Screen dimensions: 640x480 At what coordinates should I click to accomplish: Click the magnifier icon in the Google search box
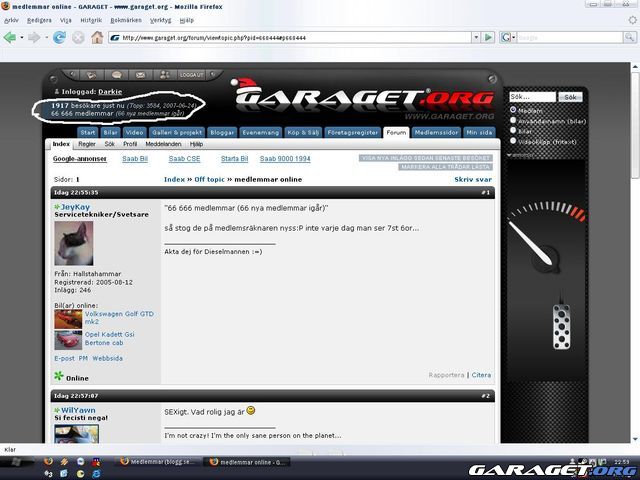point(630,38)
